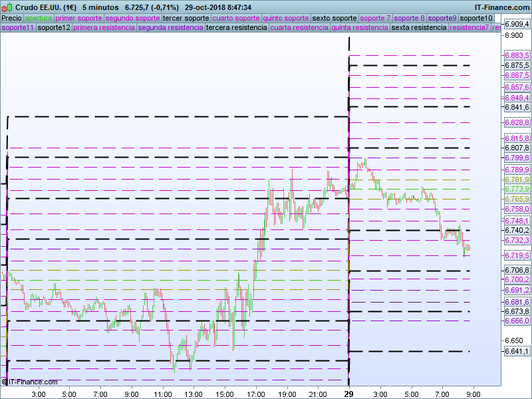Click the 'primer soporte' indicator label

pyautogui.click(x=78, y=18)
